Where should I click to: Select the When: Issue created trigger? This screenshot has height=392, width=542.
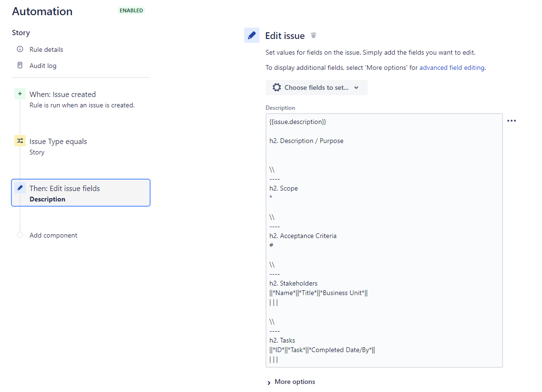[63, 95]
